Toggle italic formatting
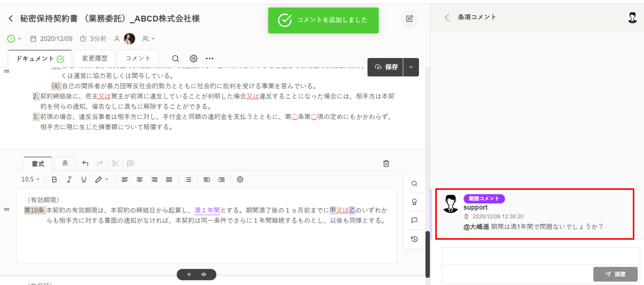The height and width of the screenshot is (285, 644). (69, 180)
